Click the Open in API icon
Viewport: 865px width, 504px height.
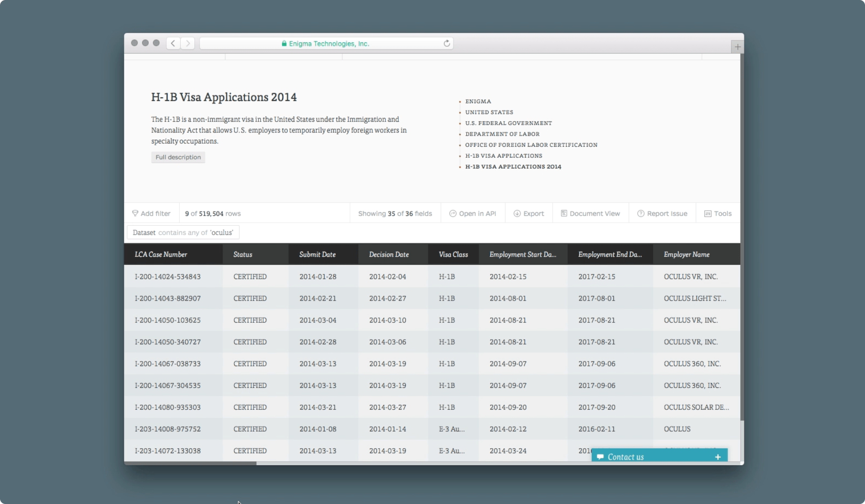coord(453,214)
